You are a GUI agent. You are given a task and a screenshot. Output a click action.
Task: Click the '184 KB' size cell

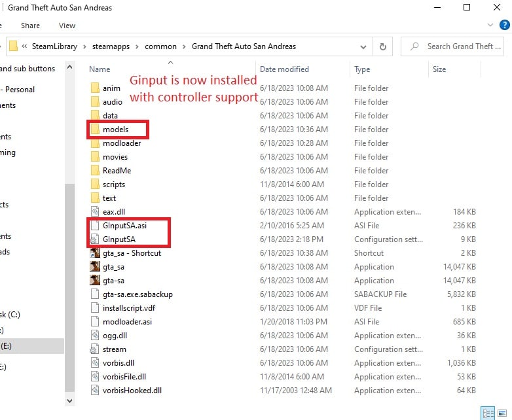(x=464, y=212)
